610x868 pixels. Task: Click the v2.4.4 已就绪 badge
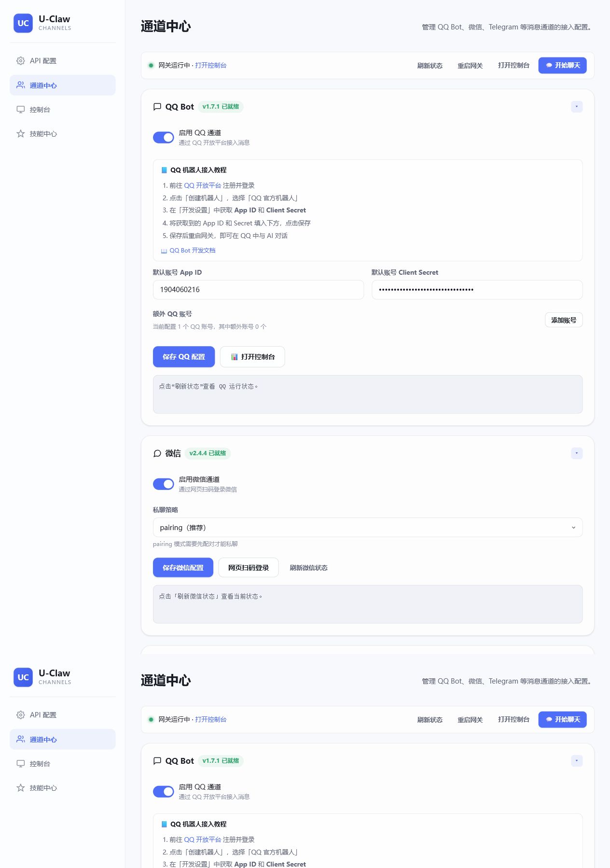208,453
